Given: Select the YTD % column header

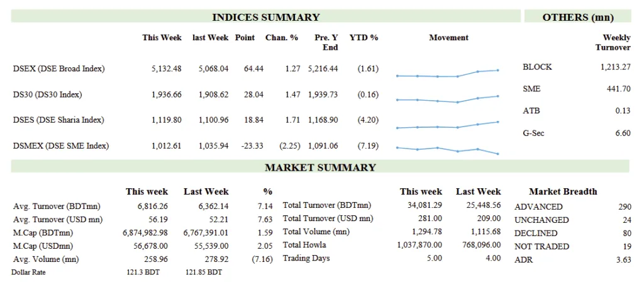Looking at the screenshot, I should point(364,38).
